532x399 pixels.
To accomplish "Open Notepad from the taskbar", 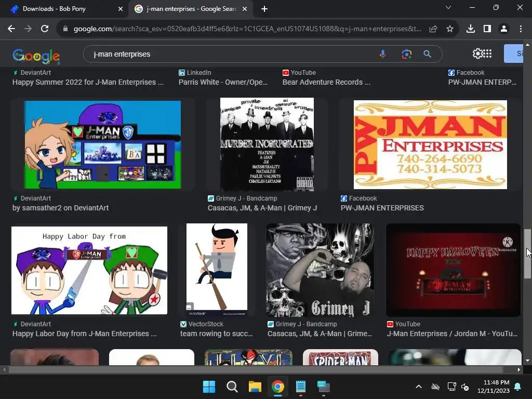I will (x=301, y=387).
